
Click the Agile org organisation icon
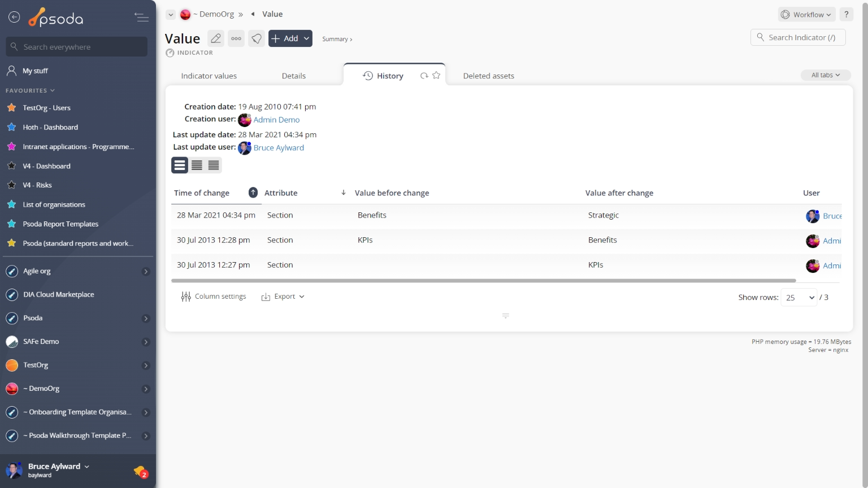12,271
